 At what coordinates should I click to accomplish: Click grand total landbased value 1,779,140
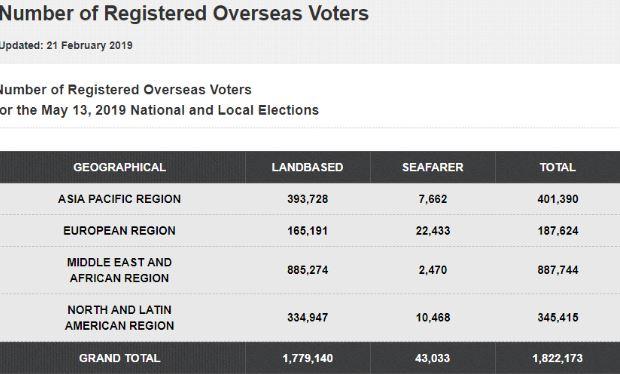point(308,358)
